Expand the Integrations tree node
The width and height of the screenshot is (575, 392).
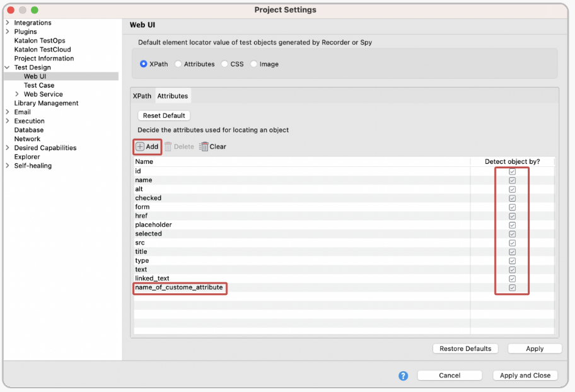6,23
